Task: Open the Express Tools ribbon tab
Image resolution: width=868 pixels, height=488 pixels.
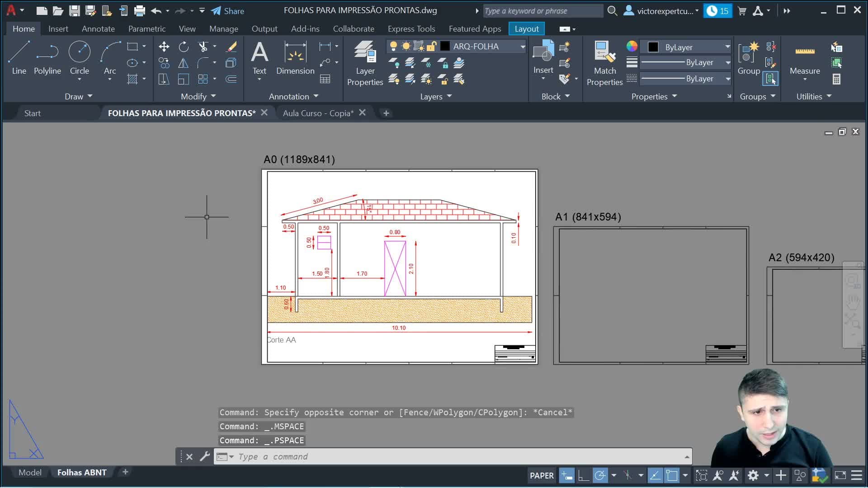Action: [x=411, y=28]
